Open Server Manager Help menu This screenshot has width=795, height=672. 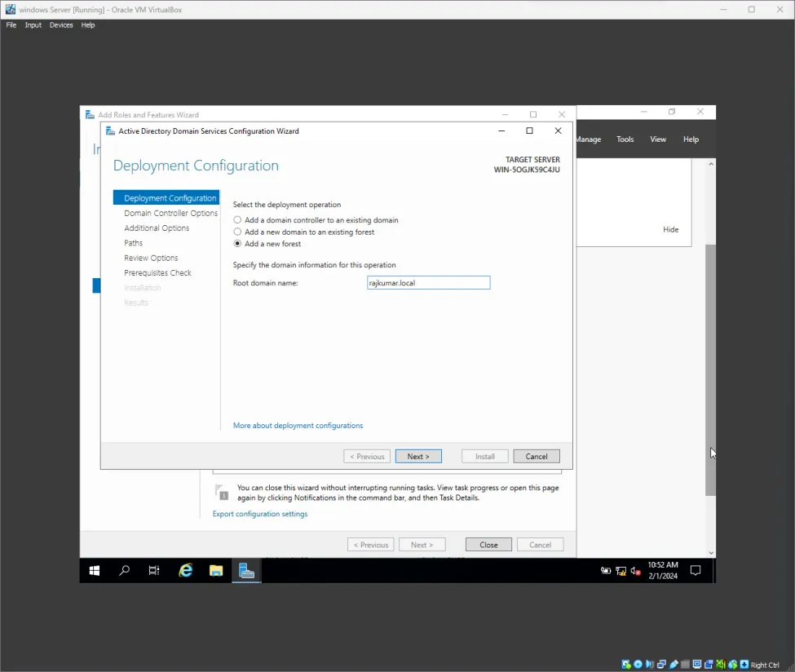coord(691,139)
